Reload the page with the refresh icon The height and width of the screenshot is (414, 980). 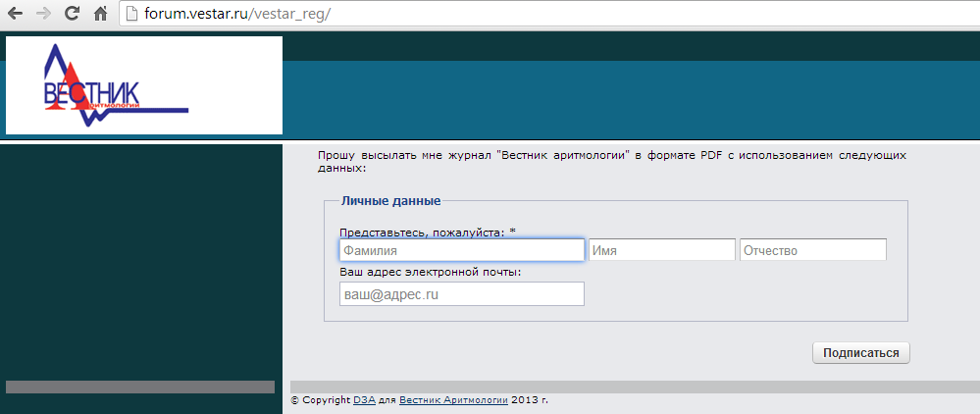pos(72,15)
